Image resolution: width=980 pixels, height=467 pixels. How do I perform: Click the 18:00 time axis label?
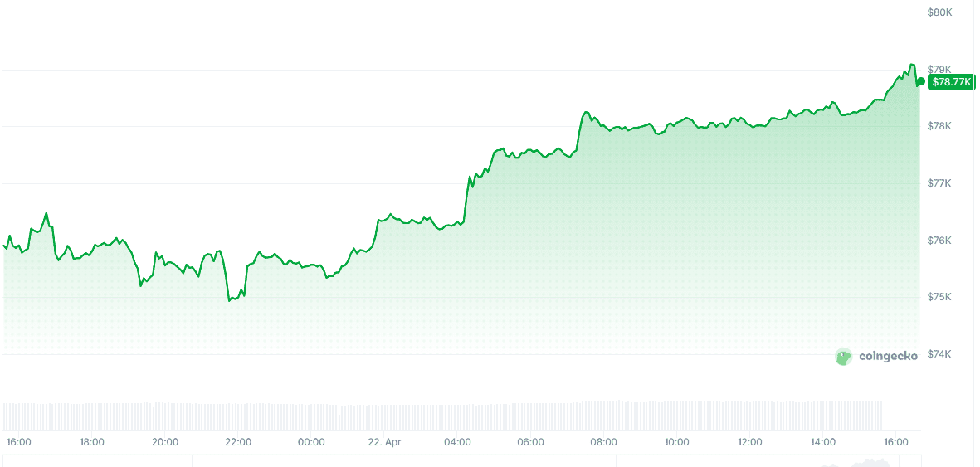[92, 442]
